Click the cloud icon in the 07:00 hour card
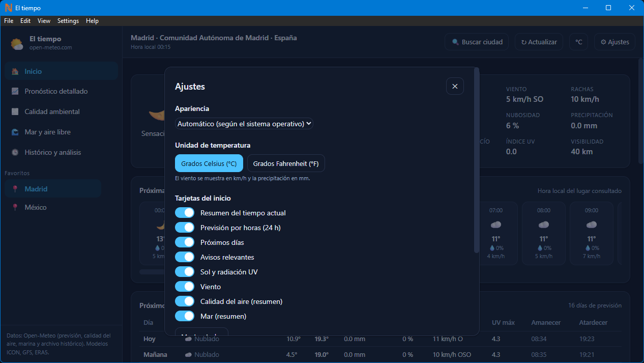 coord(496,225)
